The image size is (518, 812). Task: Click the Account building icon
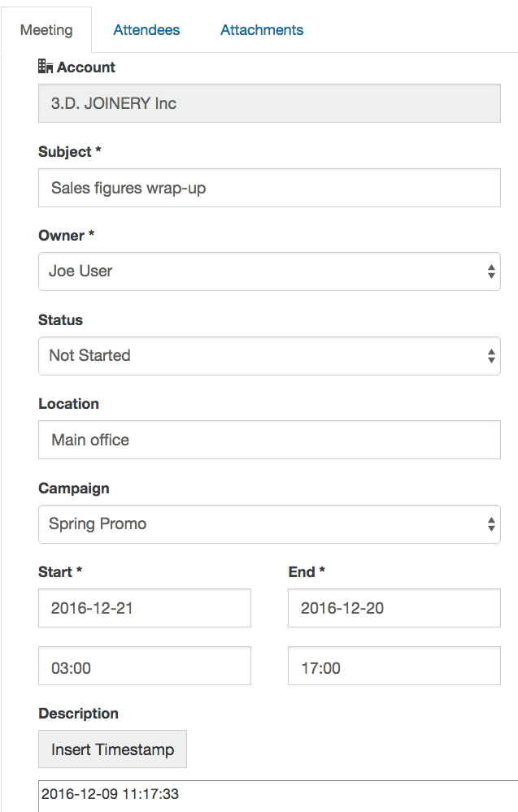(46, 67)
